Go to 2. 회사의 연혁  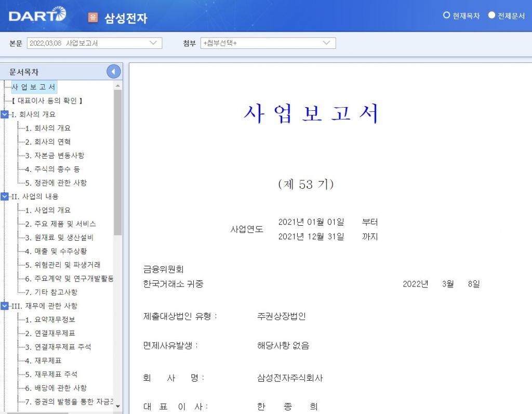[x=48, y=142]
